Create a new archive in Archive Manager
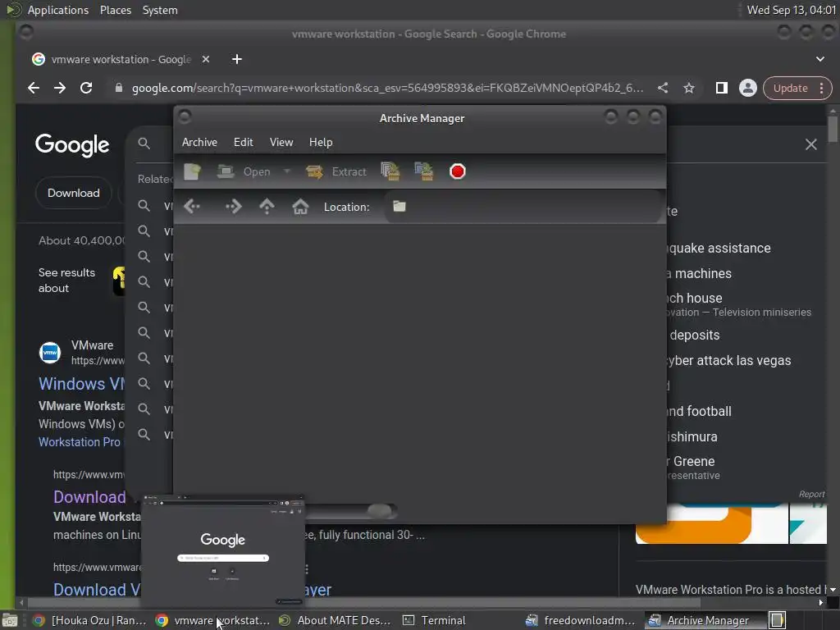This screenshot has width=840, height=630. pos(192,171)
